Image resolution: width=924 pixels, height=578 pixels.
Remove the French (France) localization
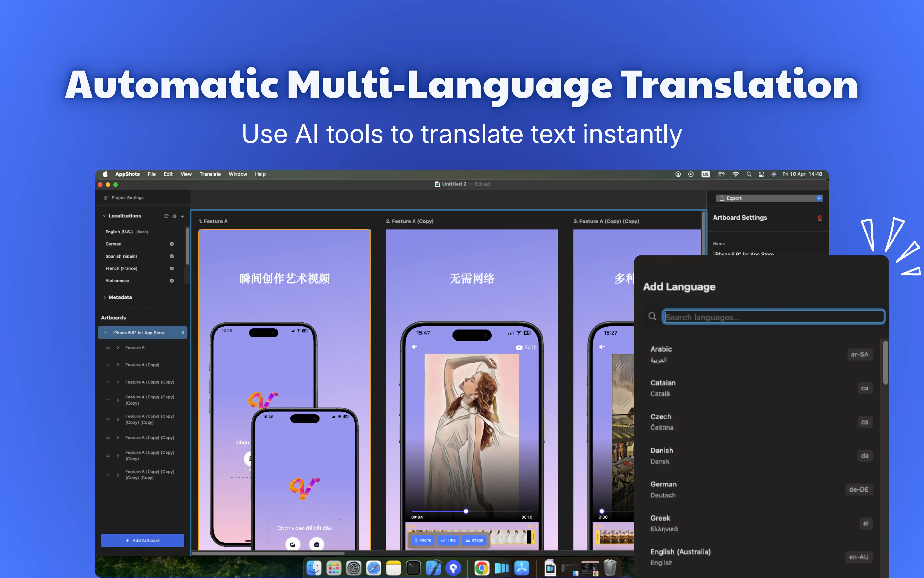point(172,268)
